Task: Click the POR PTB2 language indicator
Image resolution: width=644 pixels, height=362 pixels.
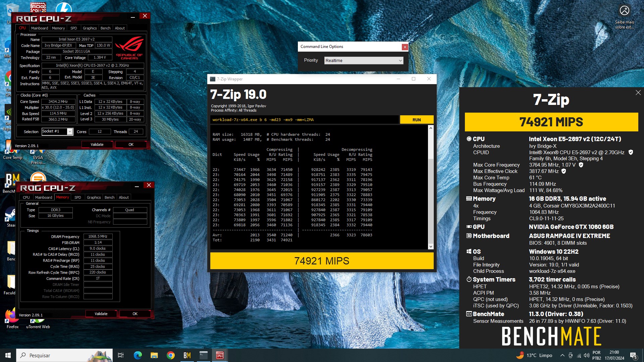Action: tap(597, 355)
